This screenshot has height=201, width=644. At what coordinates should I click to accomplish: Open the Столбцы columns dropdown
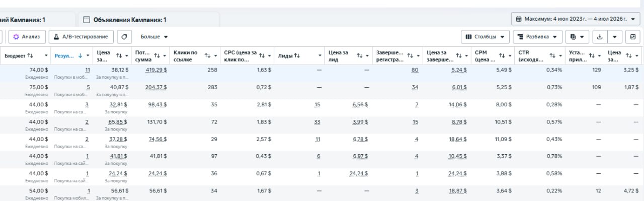click(x=485, y=37)
